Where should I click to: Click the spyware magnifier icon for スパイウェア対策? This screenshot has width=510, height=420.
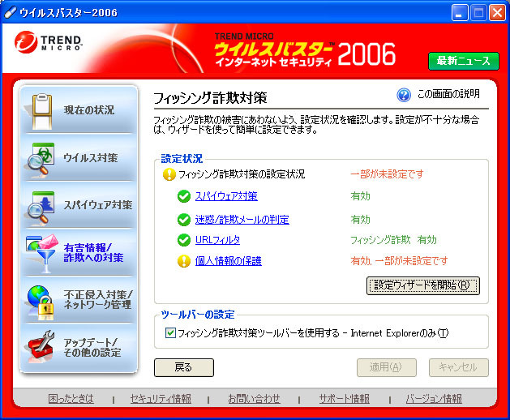click(x=41, y=207)
